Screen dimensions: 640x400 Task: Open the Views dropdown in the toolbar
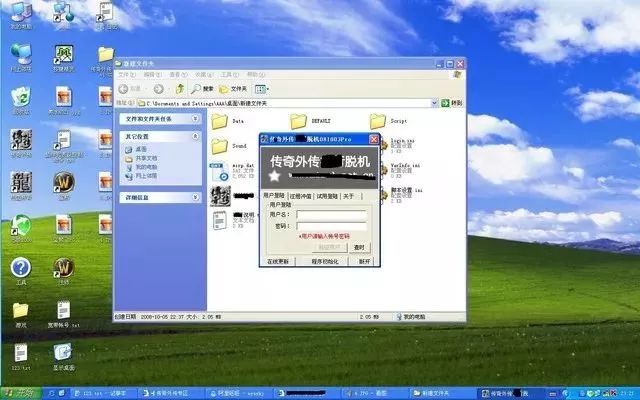coord(262,89)
